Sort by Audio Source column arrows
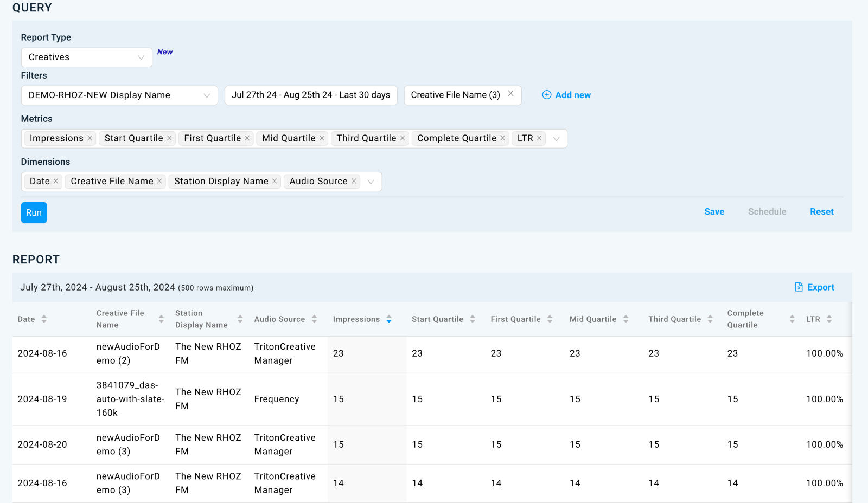Viewport: 868px width, 503px height. coord(314,319)
